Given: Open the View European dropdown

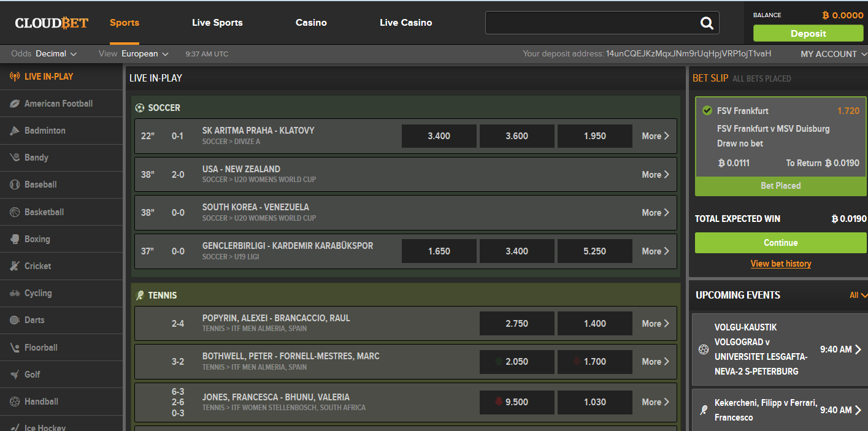Looking at the screenshot, I should (x=144, y=54).
